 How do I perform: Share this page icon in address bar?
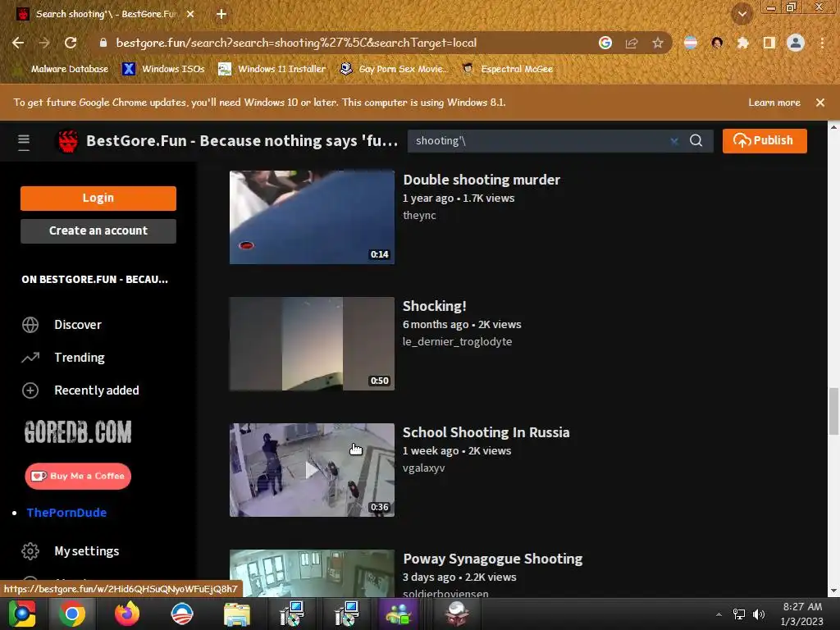tap(632, 43)
